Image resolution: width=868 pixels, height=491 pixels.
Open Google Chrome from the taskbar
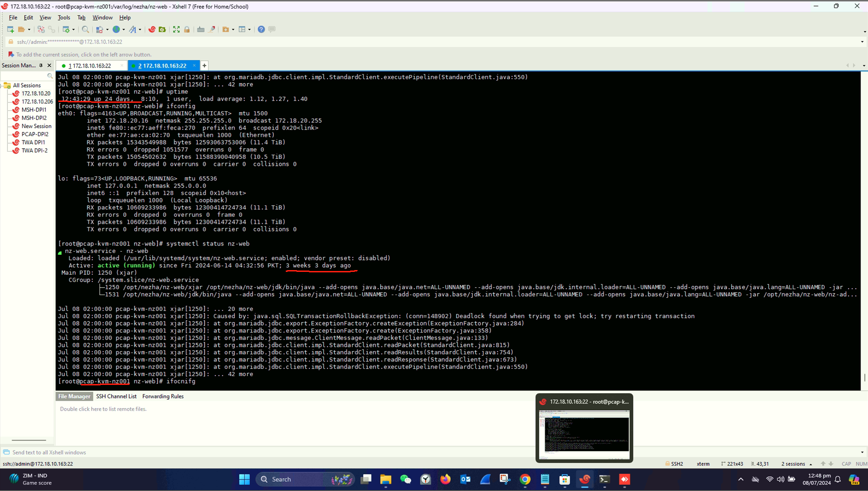point(525,479)
